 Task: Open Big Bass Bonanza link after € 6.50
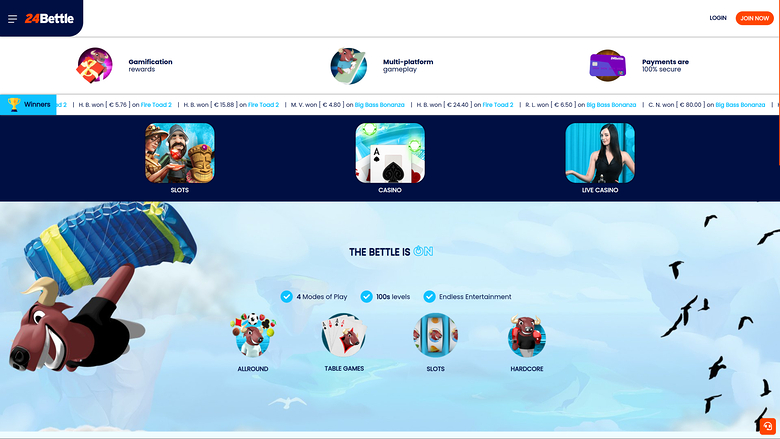coord(611,105)
